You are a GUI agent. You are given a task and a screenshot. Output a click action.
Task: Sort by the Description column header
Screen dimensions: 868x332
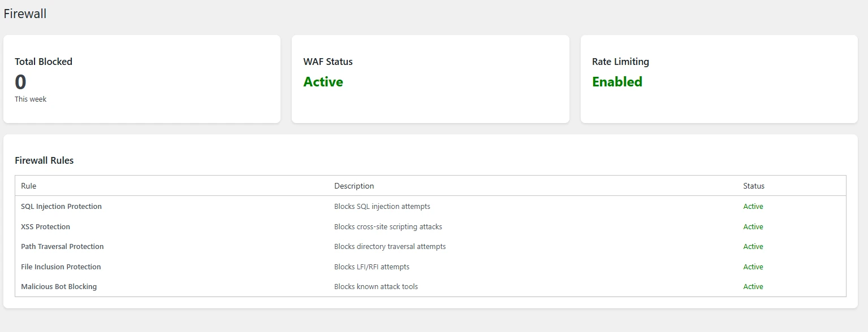[354, 186]
